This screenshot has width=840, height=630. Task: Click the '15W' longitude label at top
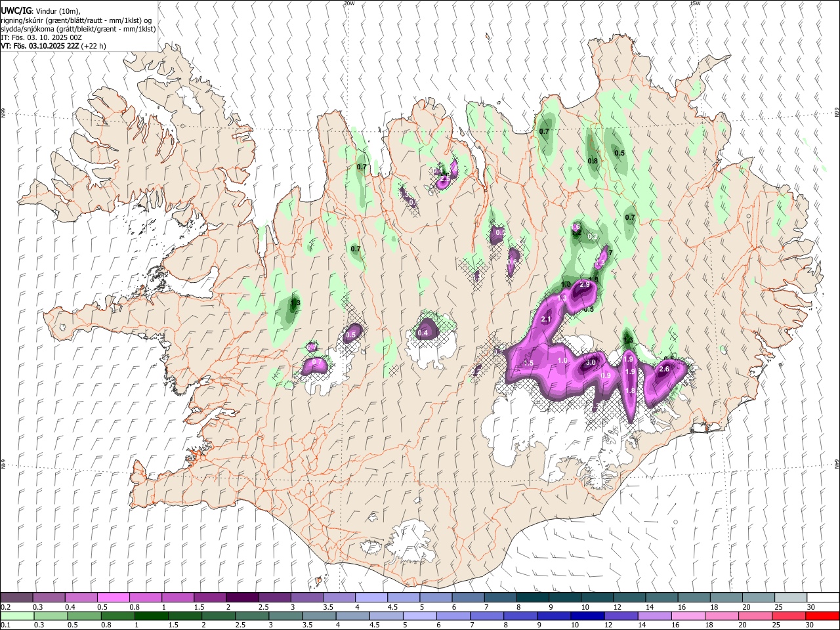[695, 3]
